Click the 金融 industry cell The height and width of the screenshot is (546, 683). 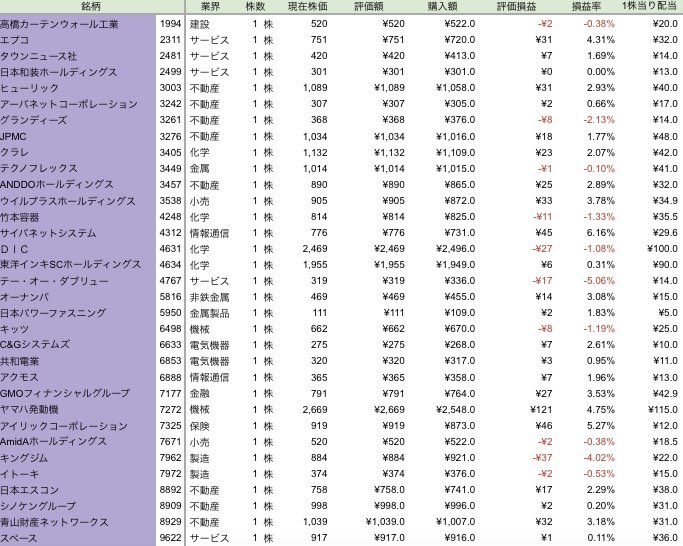click(199, 394)
